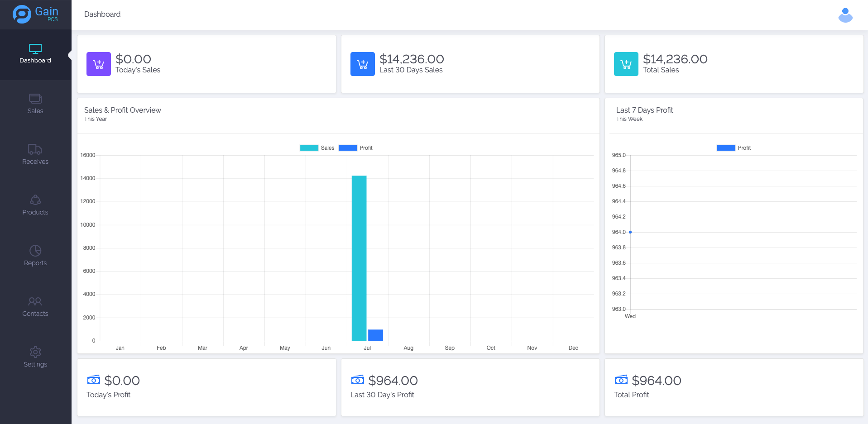Click the Total Profit cash icon
This screenshot has height=424, width=868.
click(x=621, y=380)
